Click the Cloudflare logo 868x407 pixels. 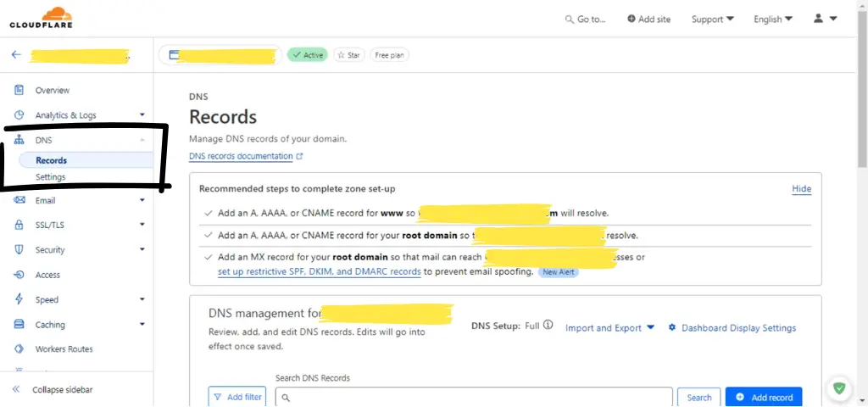41,18
